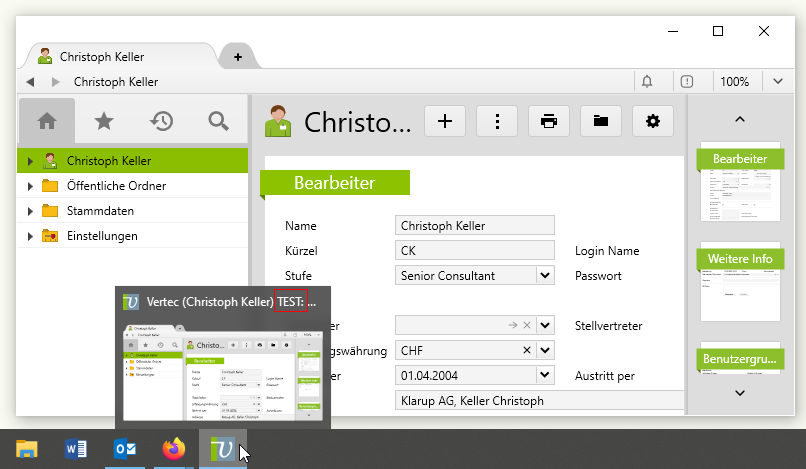Image resolution: width=806 pixels, height=469 pixels.
Task: Expand the Öffentliche Ordner tree node
Action: tap(30, 186)
